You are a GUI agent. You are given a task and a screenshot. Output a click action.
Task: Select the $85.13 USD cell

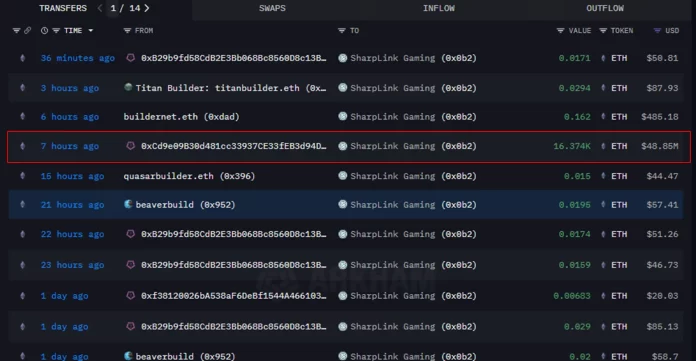[x=662, y=327]
